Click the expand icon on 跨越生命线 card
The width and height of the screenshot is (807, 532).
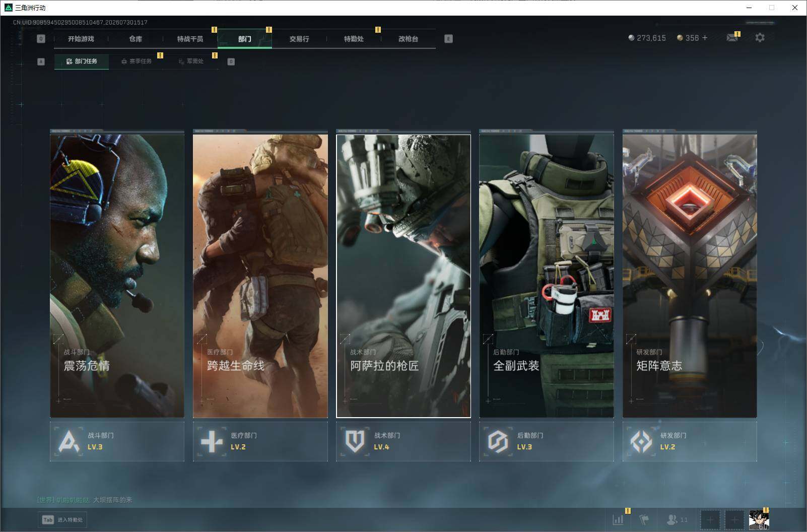coord(201,339)
